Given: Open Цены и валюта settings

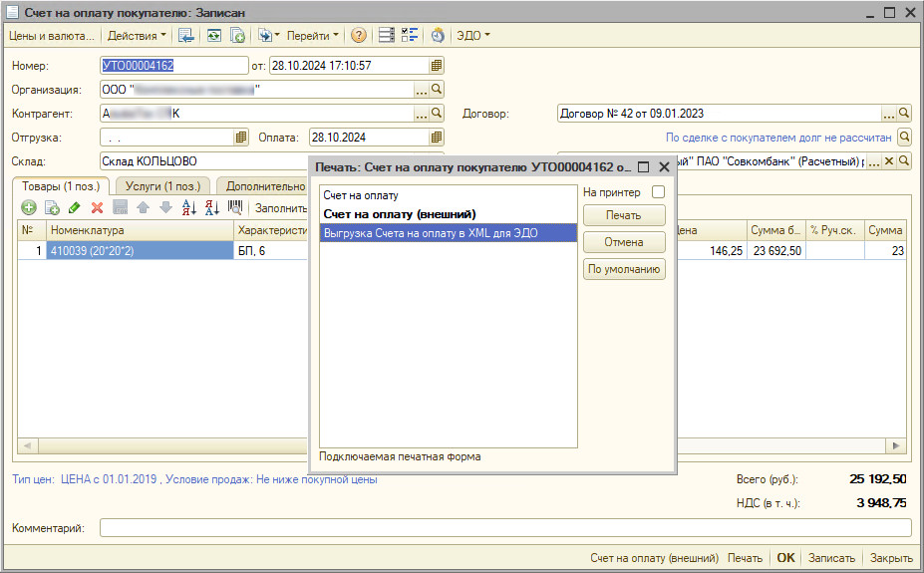Looking at the screenshot, I should pyautogui.click(x=51, y=35).
